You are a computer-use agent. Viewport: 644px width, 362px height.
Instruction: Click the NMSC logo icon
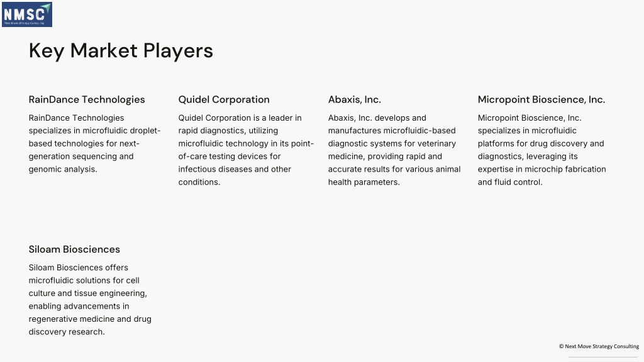(26, 14)
